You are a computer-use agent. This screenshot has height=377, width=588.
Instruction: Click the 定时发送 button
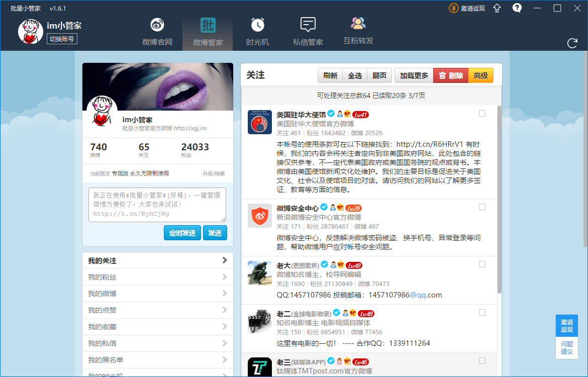(x=182, y=233)
